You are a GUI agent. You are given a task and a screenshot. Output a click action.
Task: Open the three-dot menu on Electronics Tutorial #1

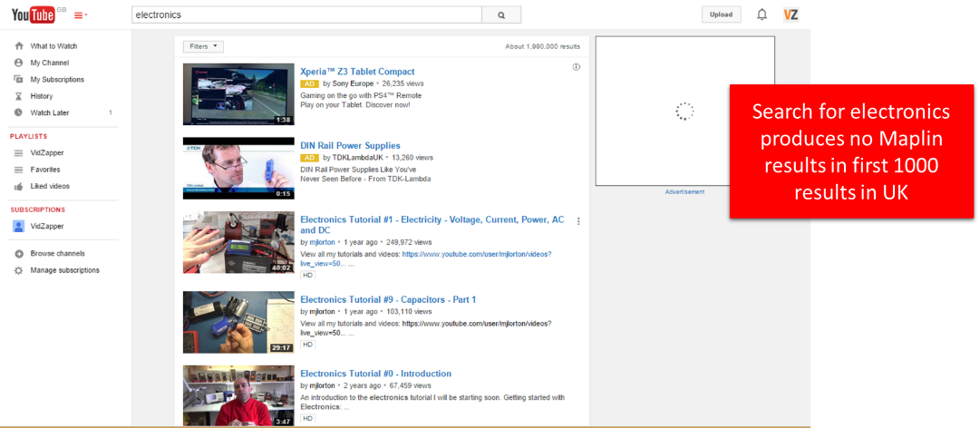pos(578,221)
